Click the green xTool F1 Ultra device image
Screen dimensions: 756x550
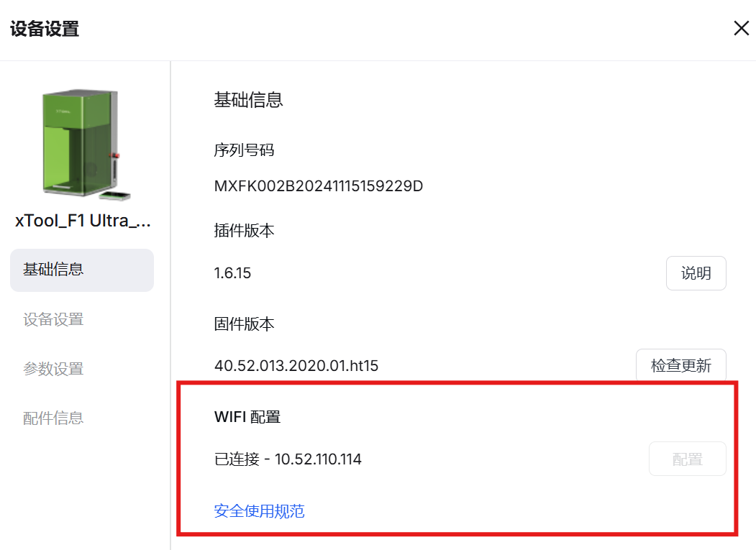tap(83, 144)
